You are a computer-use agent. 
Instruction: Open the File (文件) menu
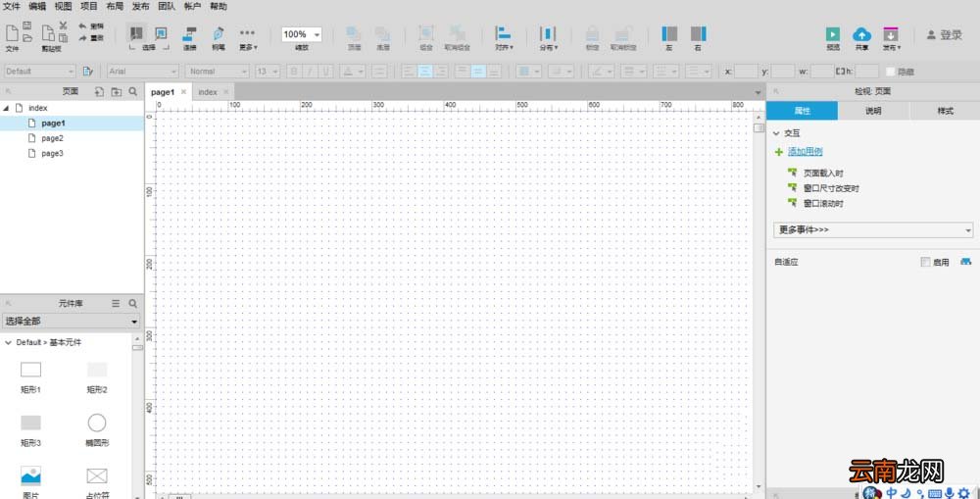12,6
